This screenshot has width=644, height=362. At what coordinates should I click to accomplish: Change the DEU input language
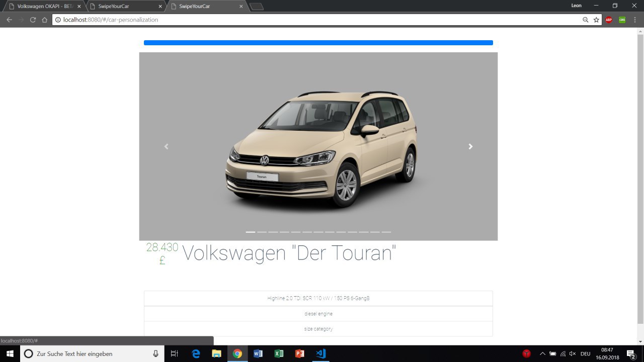[x=585, y=353]
